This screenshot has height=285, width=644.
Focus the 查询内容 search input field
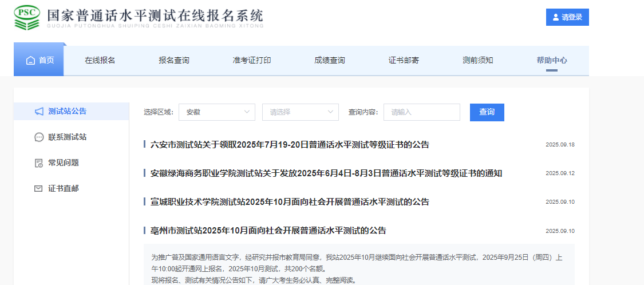pos(421,112)
